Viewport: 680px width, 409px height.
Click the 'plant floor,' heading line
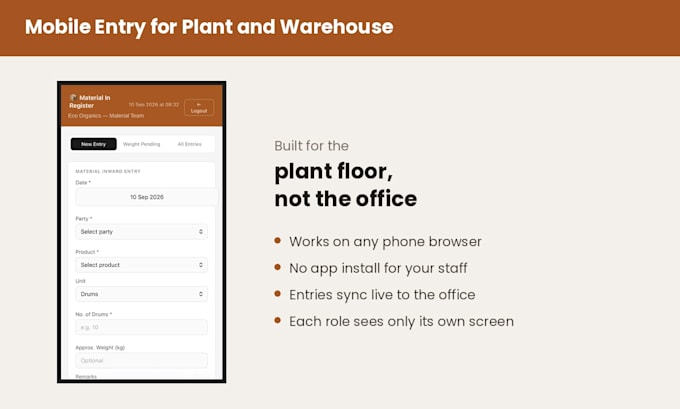tap(333, 172)
